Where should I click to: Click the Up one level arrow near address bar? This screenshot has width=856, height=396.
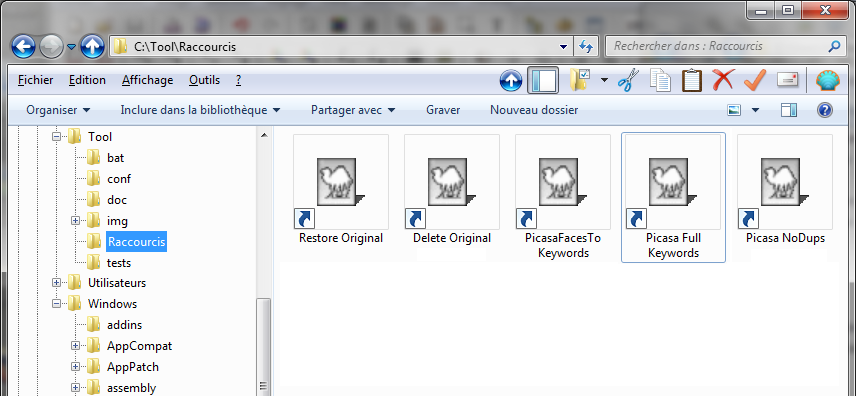92,47
